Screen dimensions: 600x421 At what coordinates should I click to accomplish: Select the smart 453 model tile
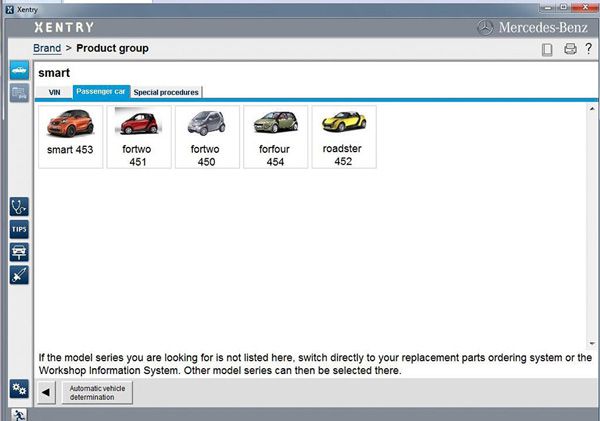tap(70, 137)
